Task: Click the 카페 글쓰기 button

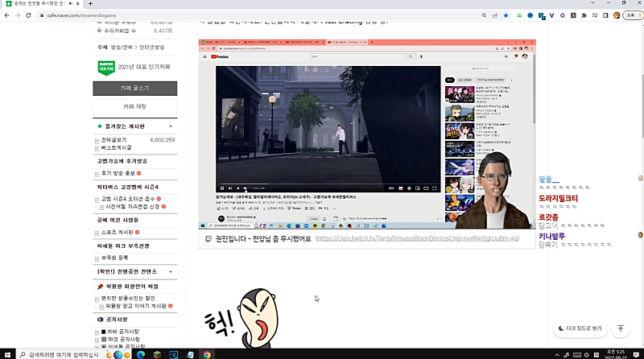Action: click(135, 89)
